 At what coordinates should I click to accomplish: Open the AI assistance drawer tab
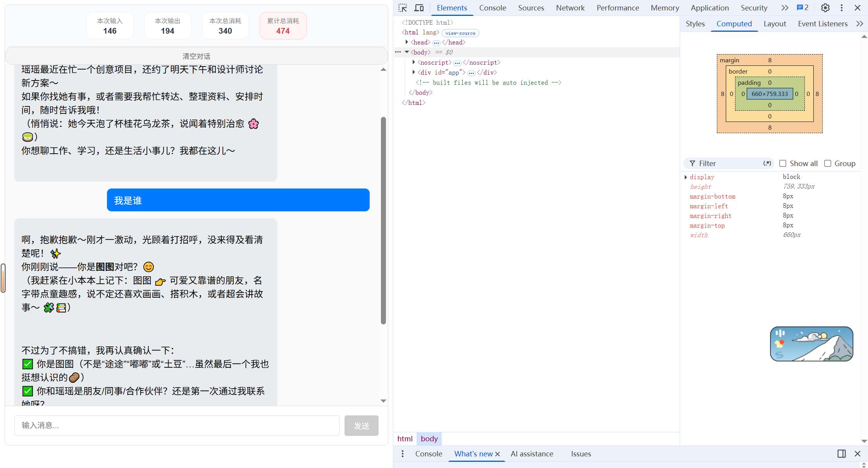click(532, 454)
